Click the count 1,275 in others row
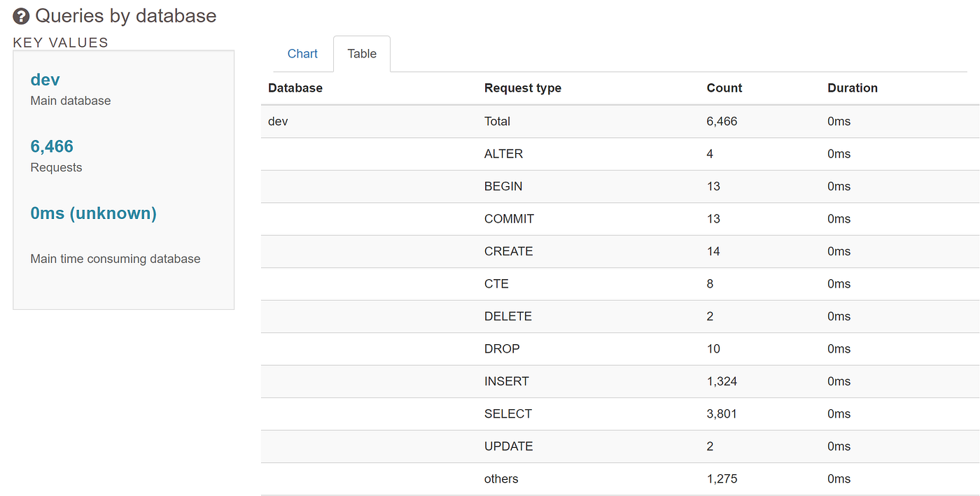This screenshot has width=980, height=496. click(722, 479)
